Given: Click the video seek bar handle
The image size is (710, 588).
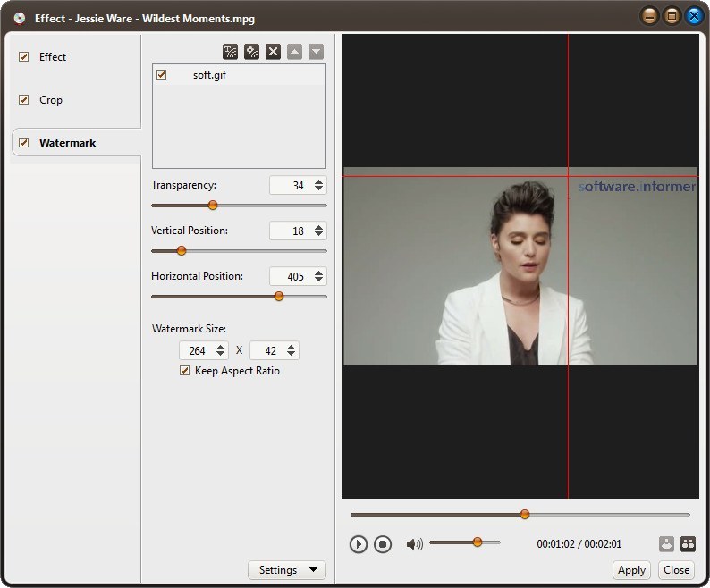Looking at the screenshot, I should pos(524,514).
